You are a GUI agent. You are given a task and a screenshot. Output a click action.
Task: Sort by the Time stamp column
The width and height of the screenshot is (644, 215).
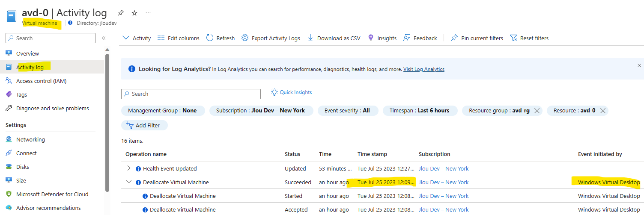(x=372, y=154)
